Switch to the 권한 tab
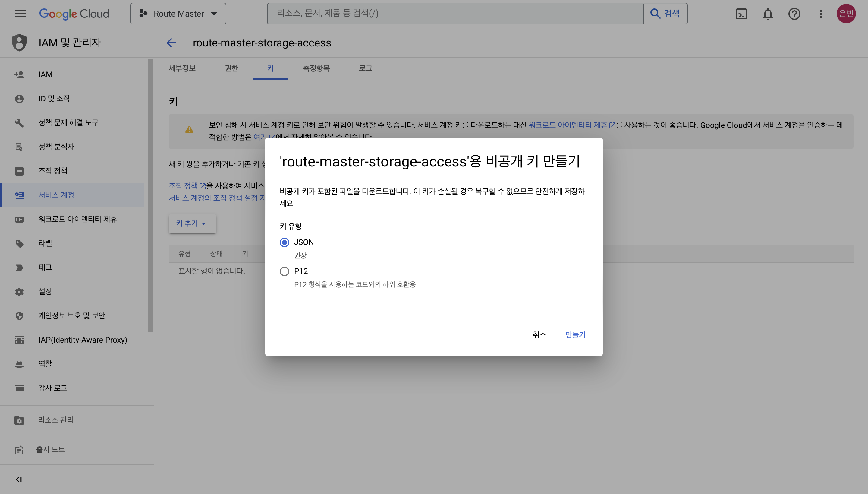 pyautogui.click(x=231, y=68)
